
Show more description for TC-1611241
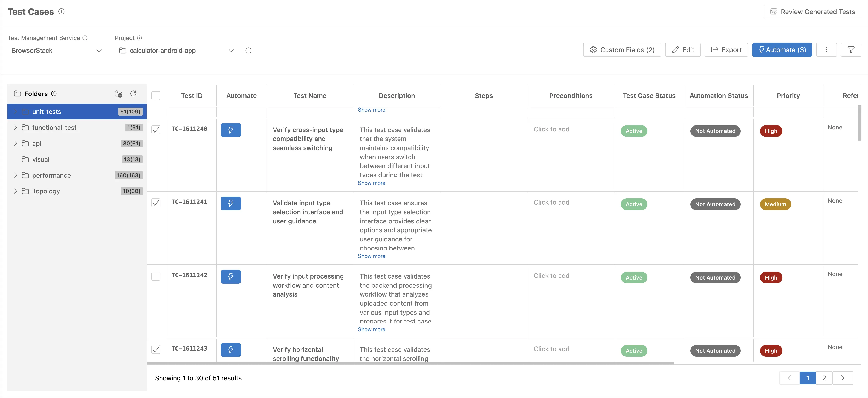point(371,256)
